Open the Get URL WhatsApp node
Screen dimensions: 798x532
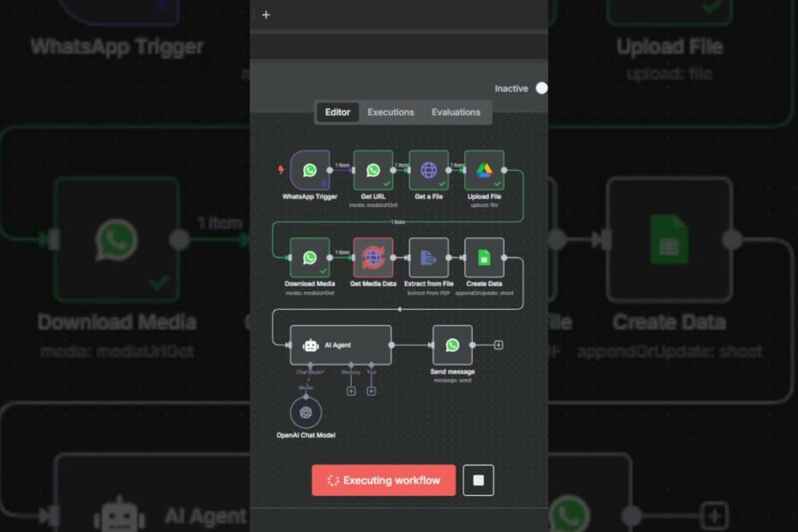tap(373, 170)
